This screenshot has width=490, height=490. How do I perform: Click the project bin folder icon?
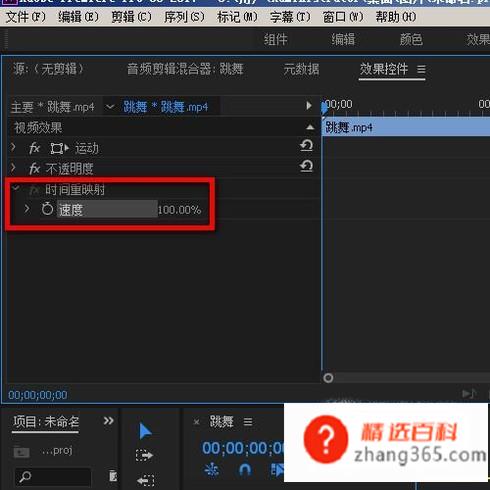pos(21,452)
